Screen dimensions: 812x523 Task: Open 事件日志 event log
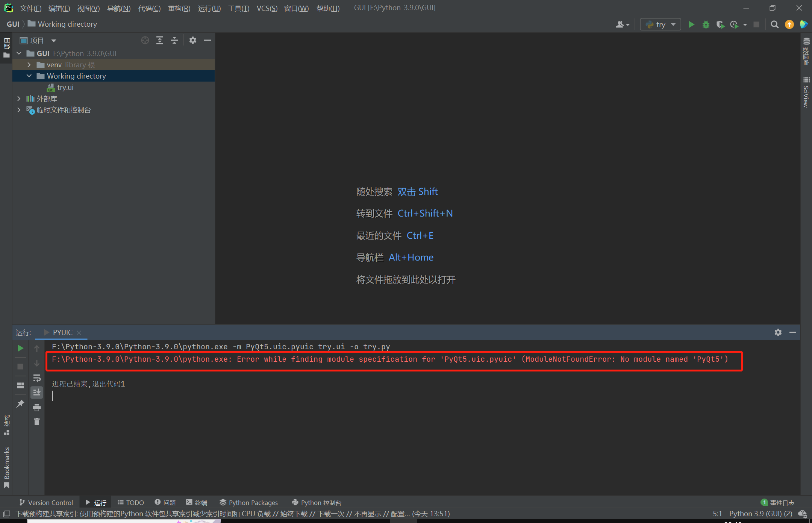click(x=777, y=503)
